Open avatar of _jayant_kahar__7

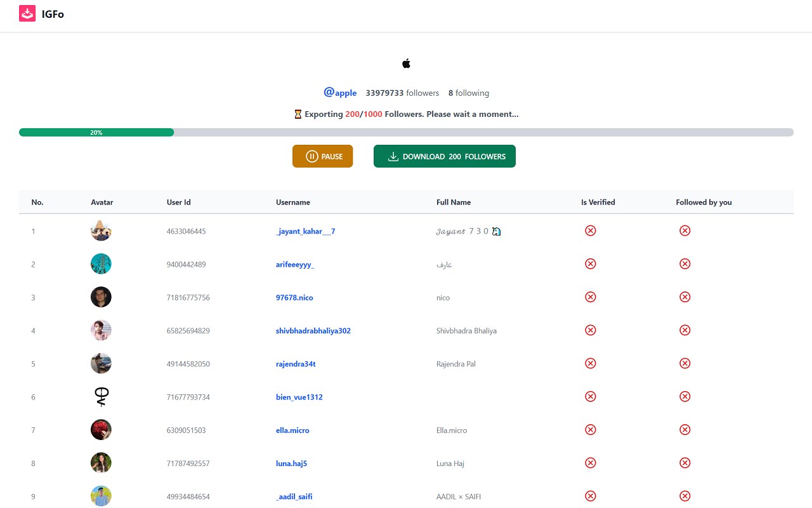pyautogui.click(x=101, y=231)
